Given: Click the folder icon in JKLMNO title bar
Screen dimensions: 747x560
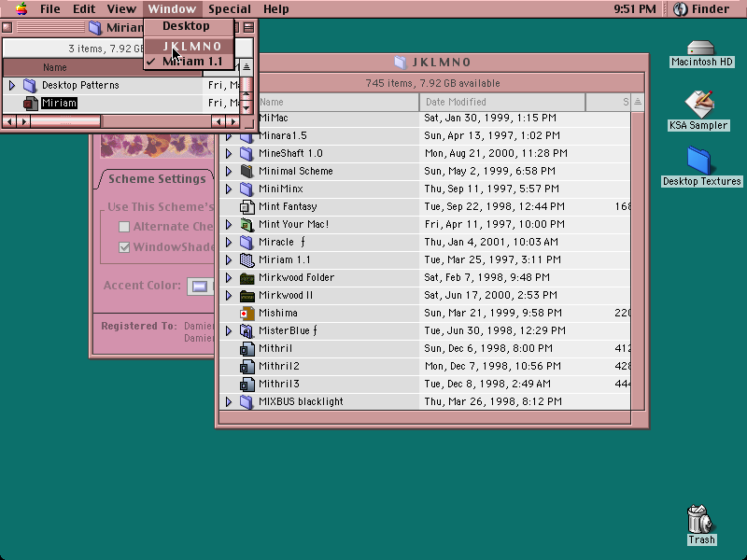Looking at the screenshot, I should click(x=401, y=62).
